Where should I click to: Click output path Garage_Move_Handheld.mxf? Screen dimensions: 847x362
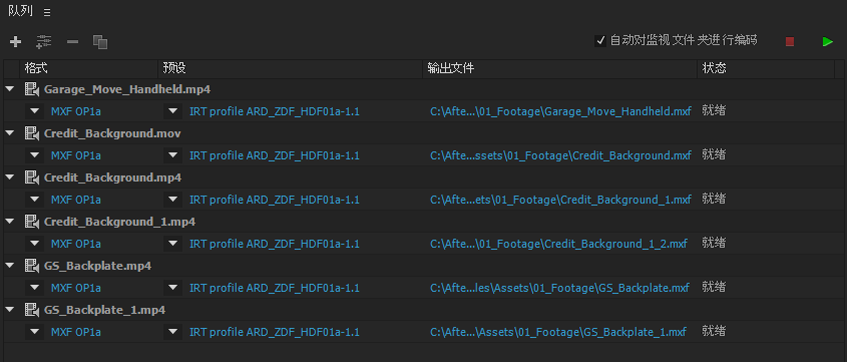click(x=561, y=111)
